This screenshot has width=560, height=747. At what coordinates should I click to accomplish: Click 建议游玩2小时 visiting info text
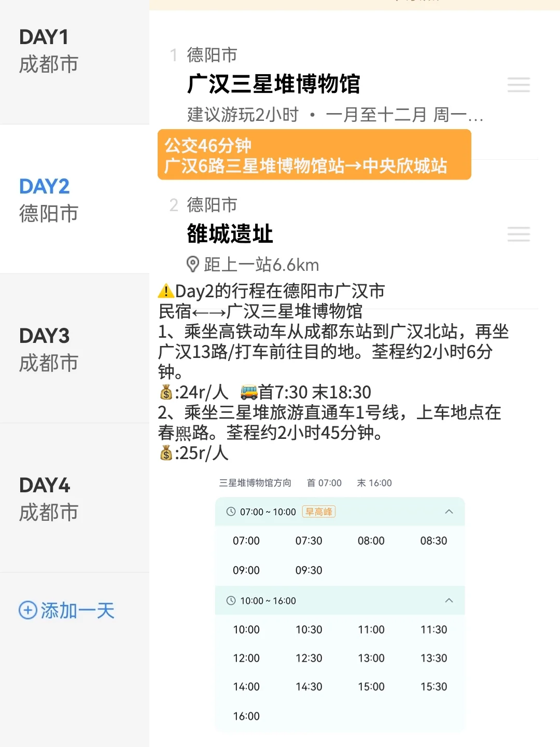(x=243, y=115)
